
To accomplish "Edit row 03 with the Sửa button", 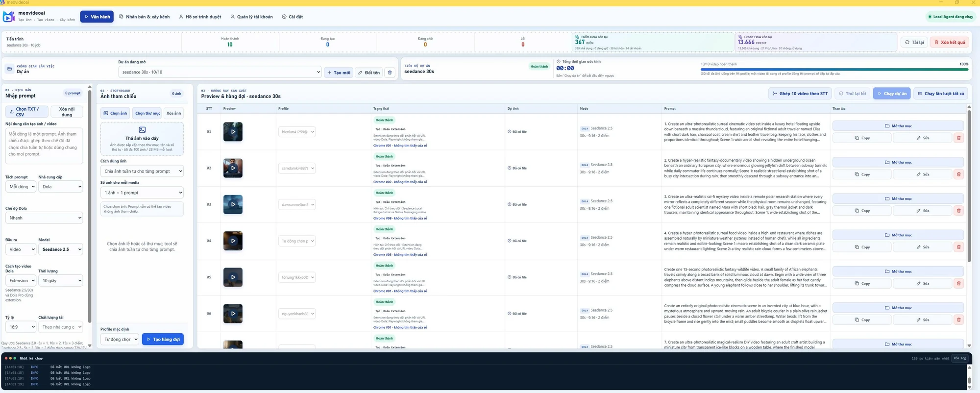I will [x=922, y=211].
